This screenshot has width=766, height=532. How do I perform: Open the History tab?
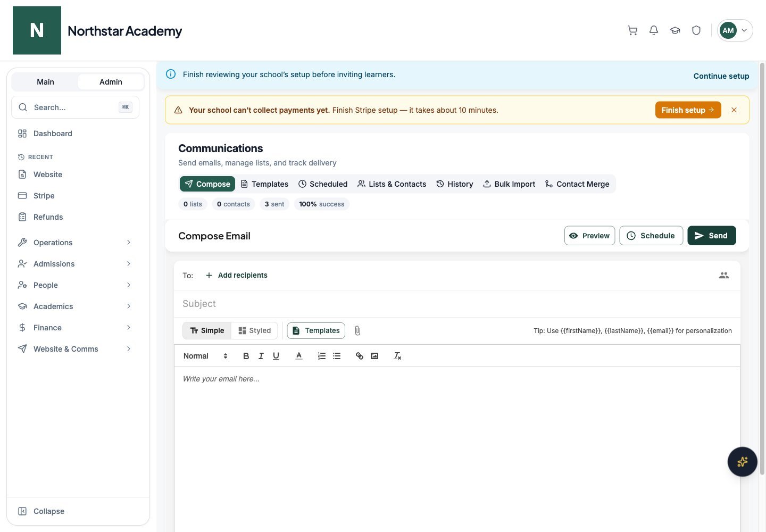(x=455, y=184)
